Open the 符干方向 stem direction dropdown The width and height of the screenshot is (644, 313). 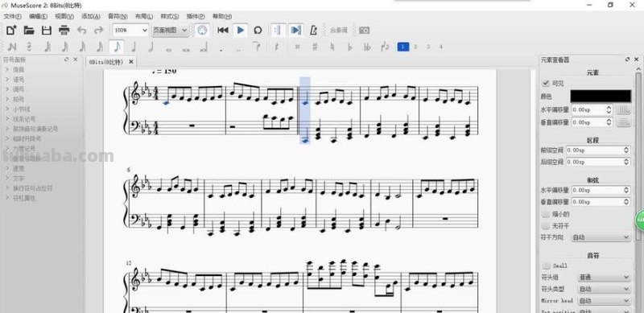click(601, 237)
